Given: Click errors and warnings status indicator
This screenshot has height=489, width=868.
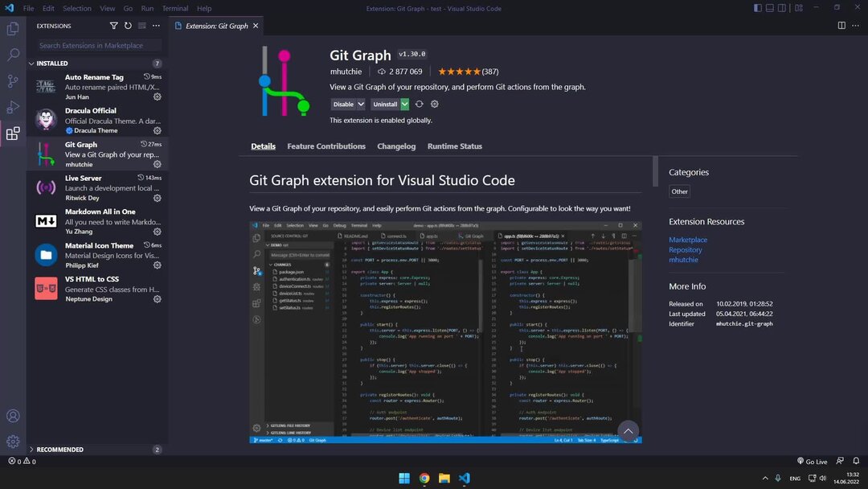Looking at the screenshot, I should 22,461.
